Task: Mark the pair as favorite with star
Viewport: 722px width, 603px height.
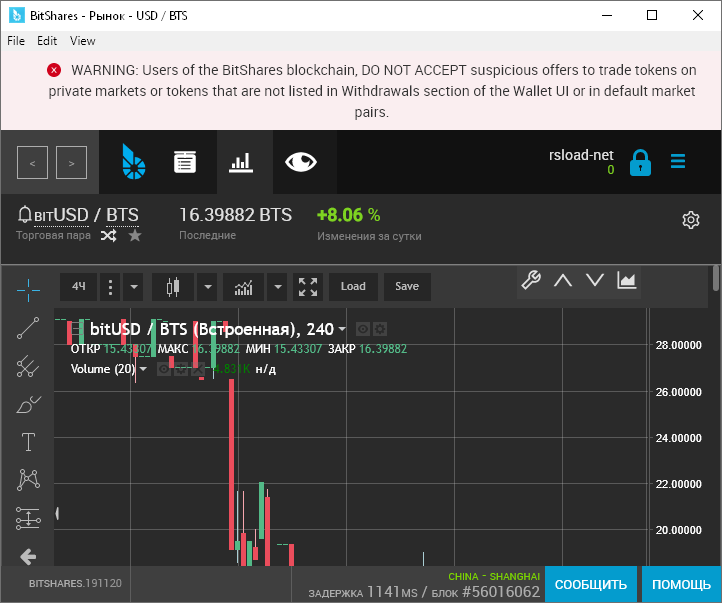Action: point(135,236)
